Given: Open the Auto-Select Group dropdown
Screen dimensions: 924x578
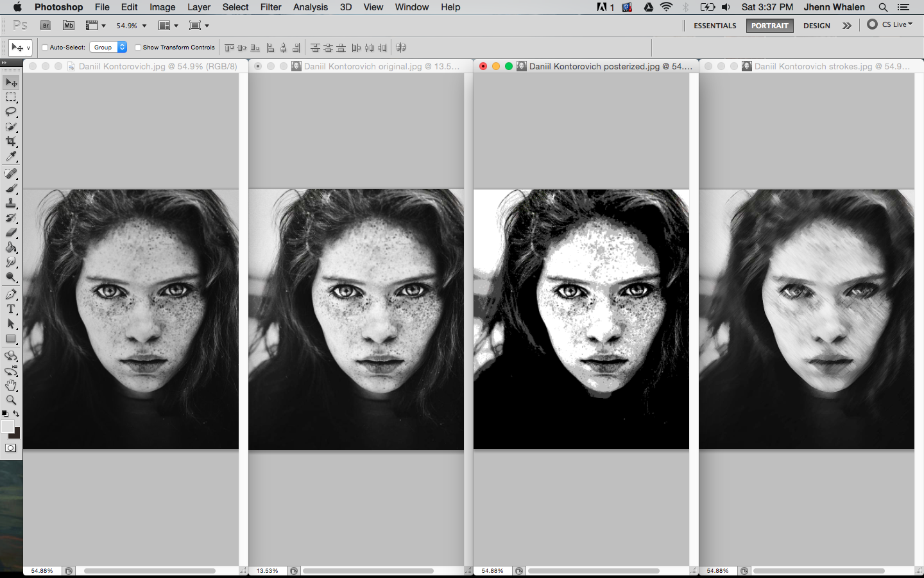Looking at the screenshot, I should (x=108, y=48).
